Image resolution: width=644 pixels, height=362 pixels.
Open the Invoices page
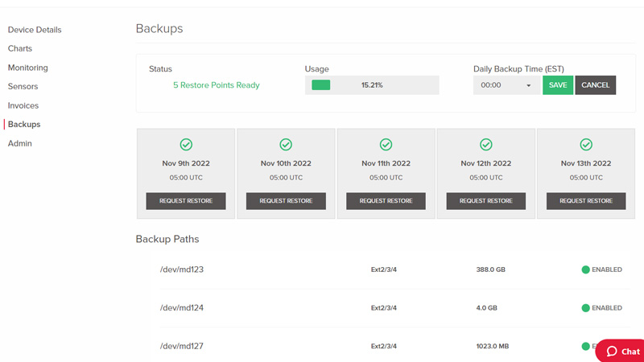[23, 105]
